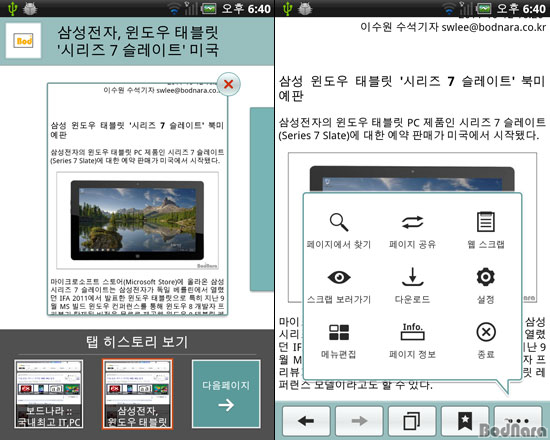Tap the Bod site logo icon
550x440 pixels.
pyautogui.click(x=24, y=41)
